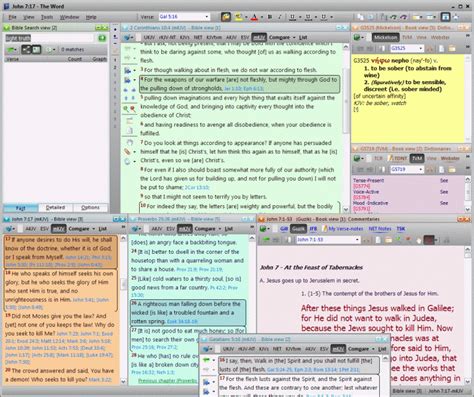This screenshot has height=397, width=474.
Task: Select the Webster tab in the G3525 book view
Action: pyautogui.click(x=440, y=37)
